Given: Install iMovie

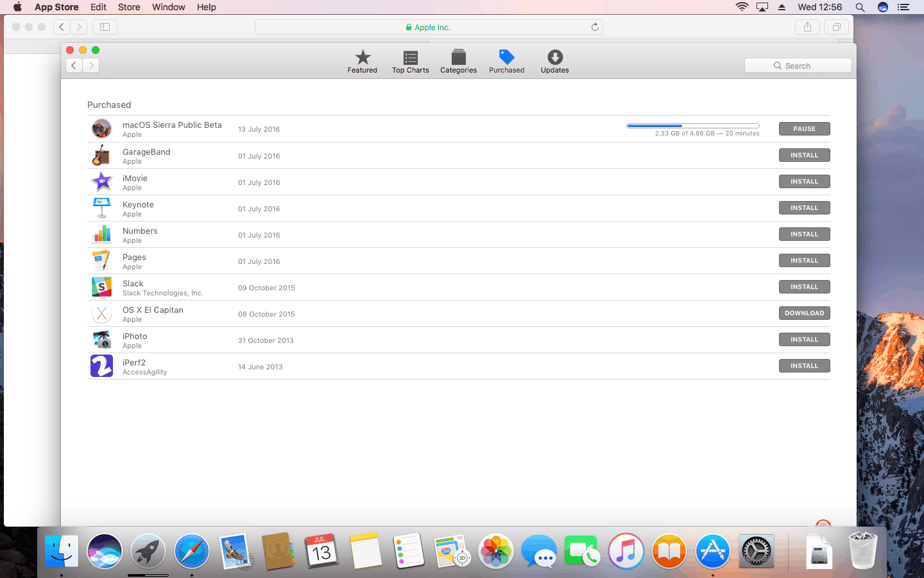Looking at the screenshot, I should tap(804, 181).
